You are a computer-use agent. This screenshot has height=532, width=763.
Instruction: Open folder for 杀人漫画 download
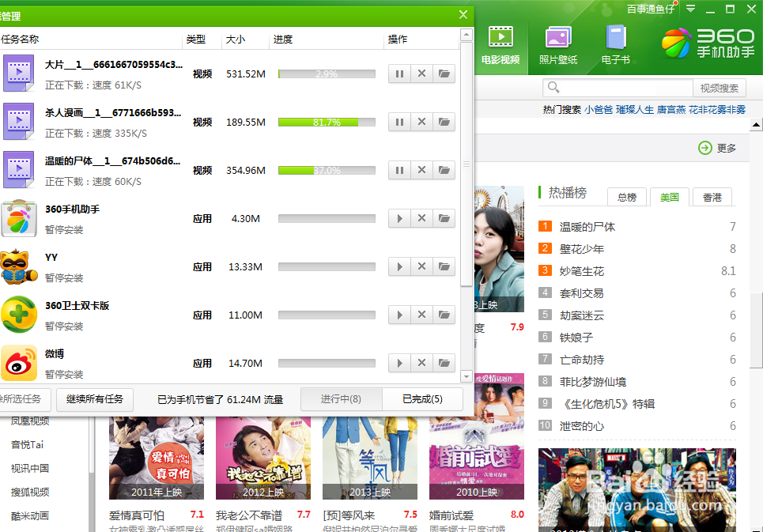[x=444, y=122]
